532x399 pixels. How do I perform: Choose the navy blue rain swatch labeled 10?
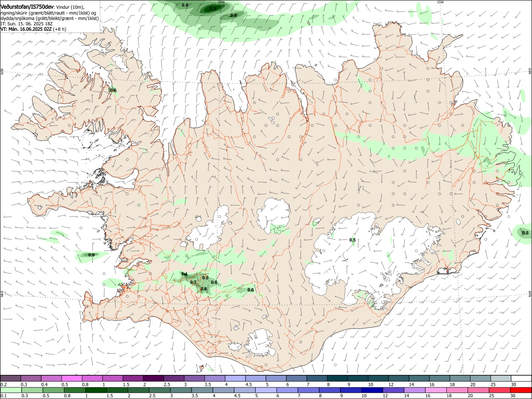[371, 390]
